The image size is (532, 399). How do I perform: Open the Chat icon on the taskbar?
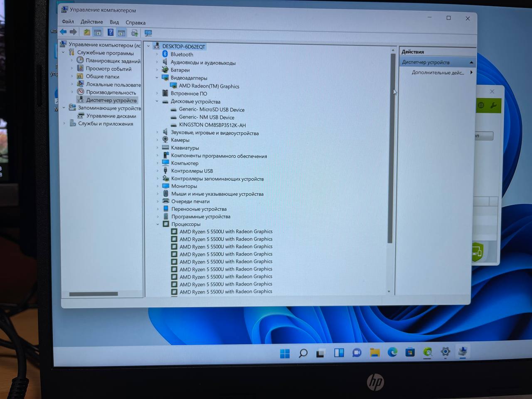click(x=357, y=353)
